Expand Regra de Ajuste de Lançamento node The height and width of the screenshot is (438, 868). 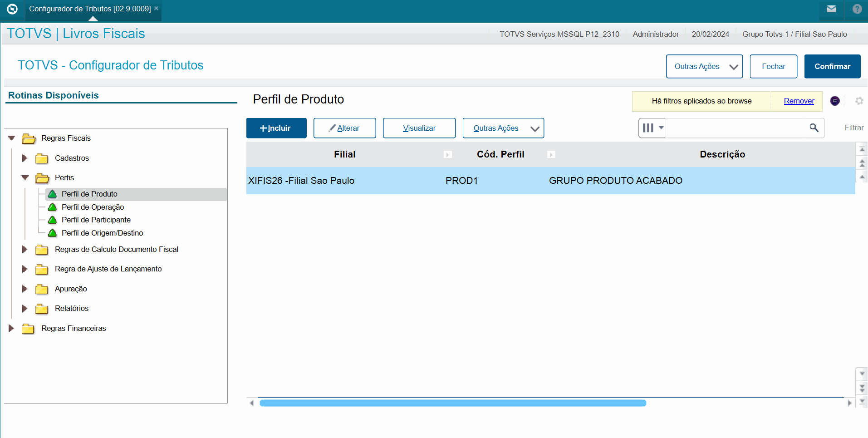[25, 269]
